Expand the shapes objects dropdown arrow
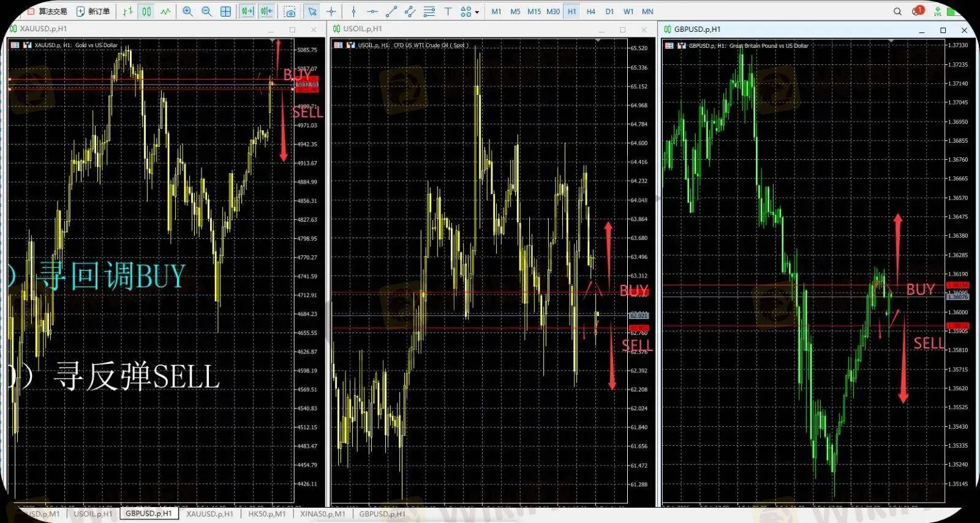This screenshot has height=523, width=980. point(477,12)
